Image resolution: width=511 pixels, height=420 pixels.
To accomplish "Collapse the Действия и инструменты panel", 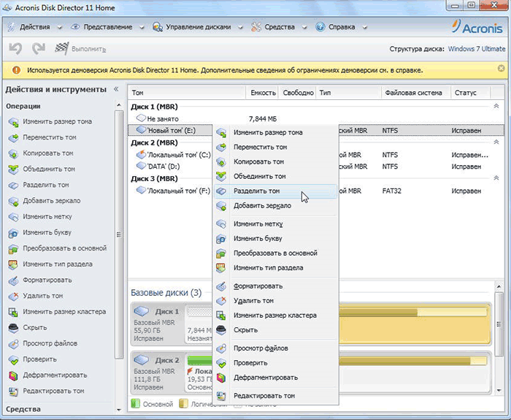I will tap(116, 89).
